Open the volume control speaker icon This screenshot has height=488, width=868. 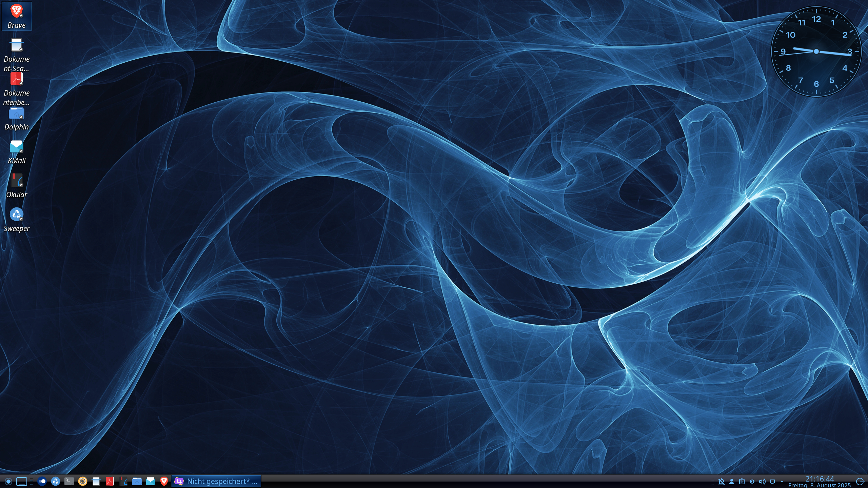click(x=762, y=482)
